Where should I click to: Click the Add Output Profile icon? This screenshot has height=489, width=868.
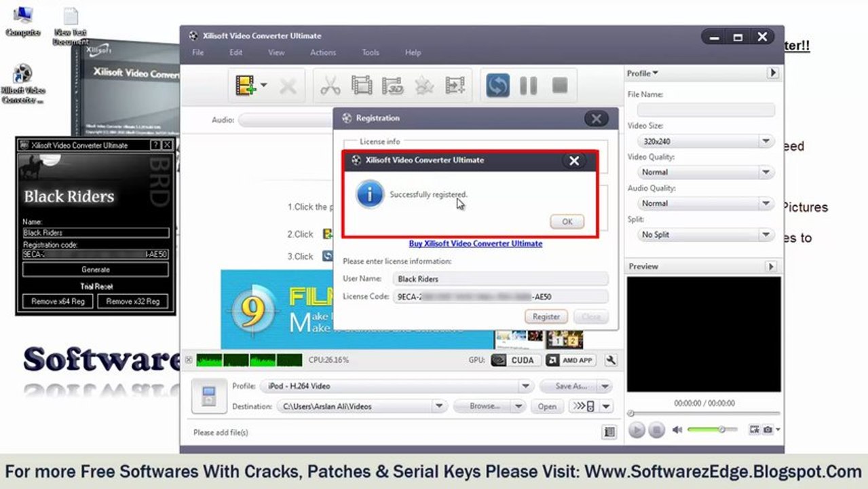pos(455,86)
